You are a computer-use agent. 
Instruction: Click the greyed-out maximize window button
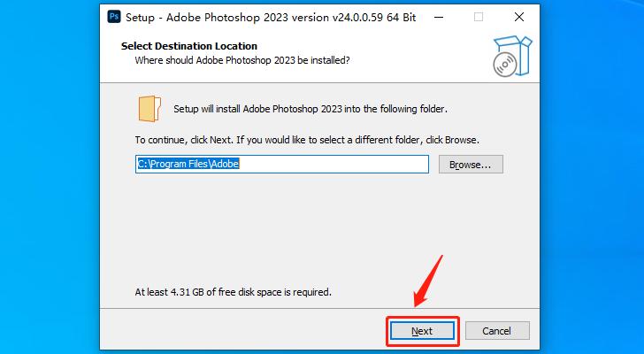[479, 16]
